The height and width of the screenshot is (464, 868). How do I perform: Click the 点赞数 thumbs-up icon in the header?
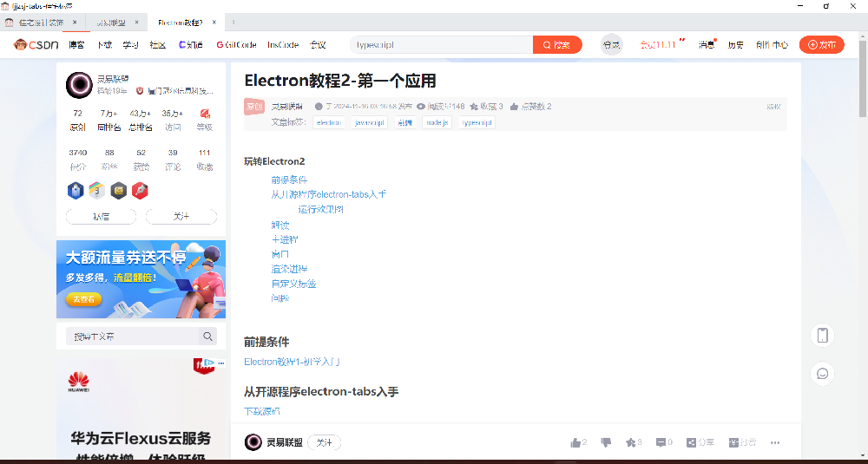pos(514,107)
